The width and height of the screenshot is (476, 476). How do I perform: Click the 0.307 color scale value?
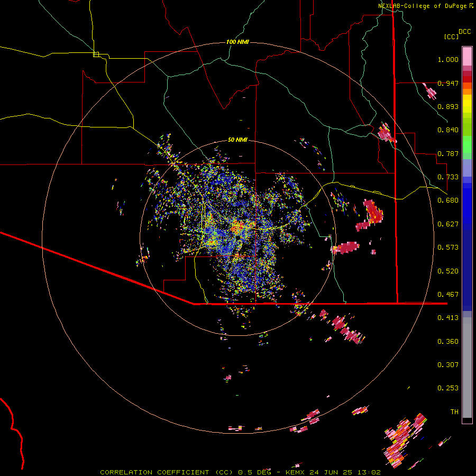point(448,365)
